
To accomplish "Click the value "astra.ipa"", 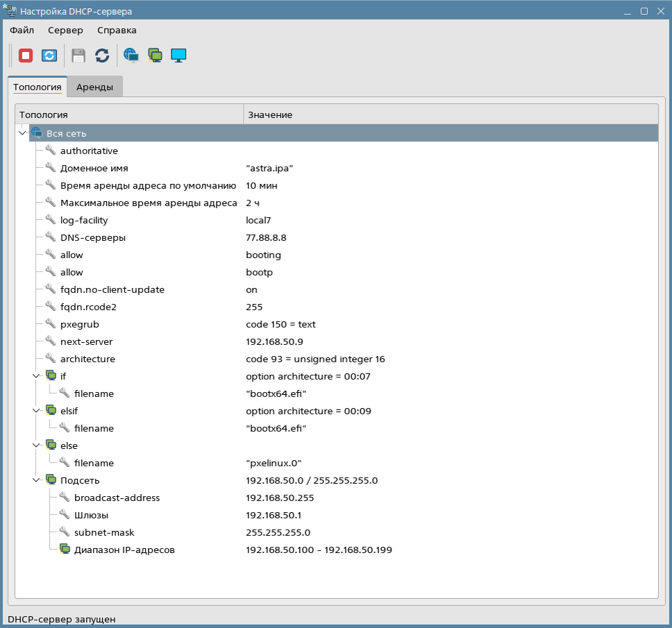I will pos(269,169).
